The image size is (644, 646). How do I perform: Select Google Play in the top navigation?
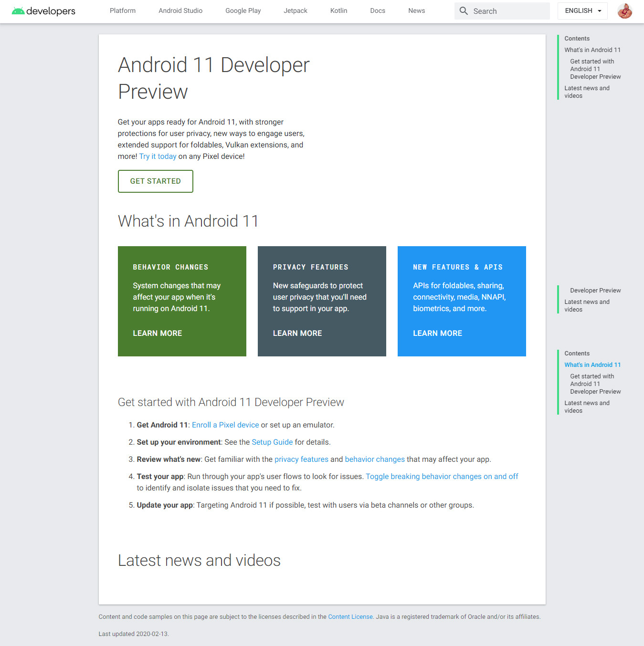pyautogui.click(x=243, y=11)
